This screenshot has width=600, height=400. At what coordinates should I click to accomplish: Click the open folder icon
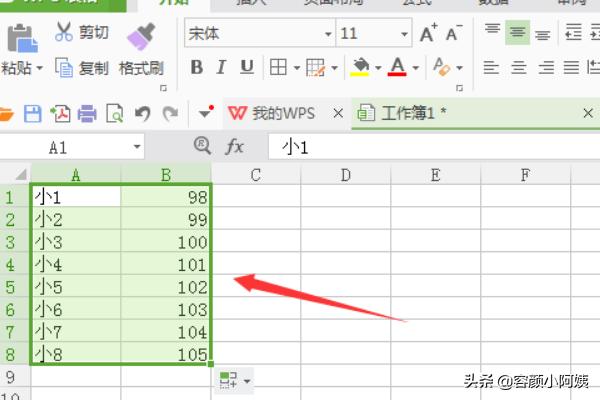click(6, 114)
